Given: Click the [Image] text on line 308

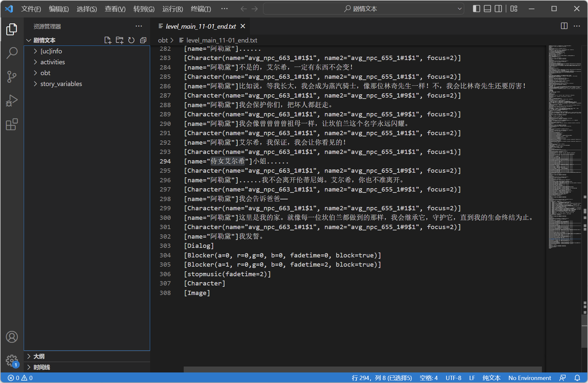Looking at the screenshot, I should pyautogui.click(x=197, y=293).
